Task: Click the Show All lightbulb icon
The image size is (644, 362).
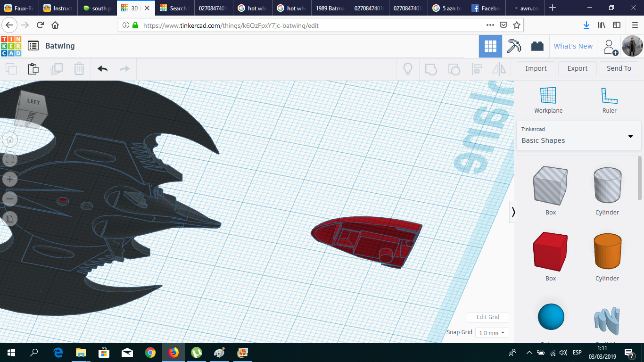Action: (x=408, y=69)
